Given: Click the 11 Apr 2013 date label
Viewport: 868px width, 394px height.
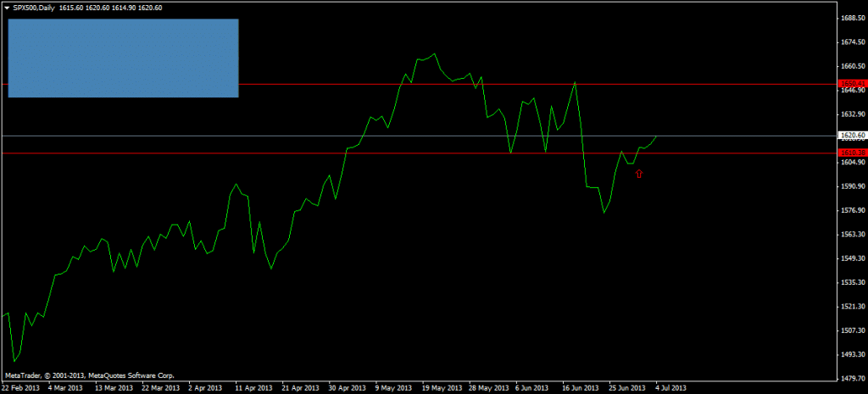Looking at the screenshot, I should [x=254, y=388].
